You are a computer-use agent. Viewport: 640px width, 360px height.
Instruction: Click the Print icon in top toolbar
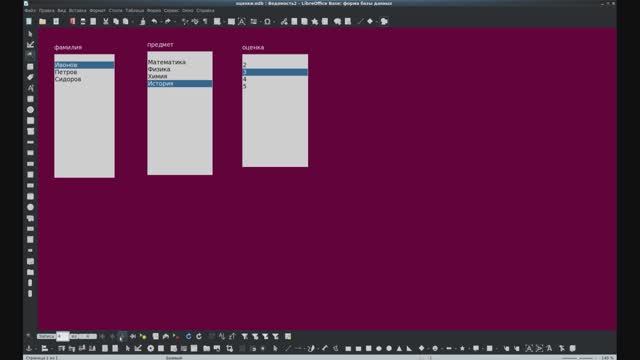click(83, 21)
